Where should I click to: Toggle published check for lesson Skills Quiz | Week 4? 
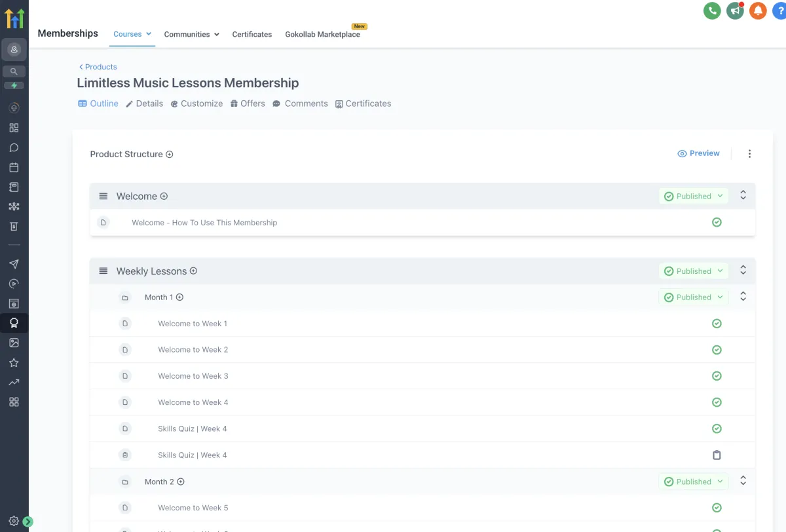[717, 428]
